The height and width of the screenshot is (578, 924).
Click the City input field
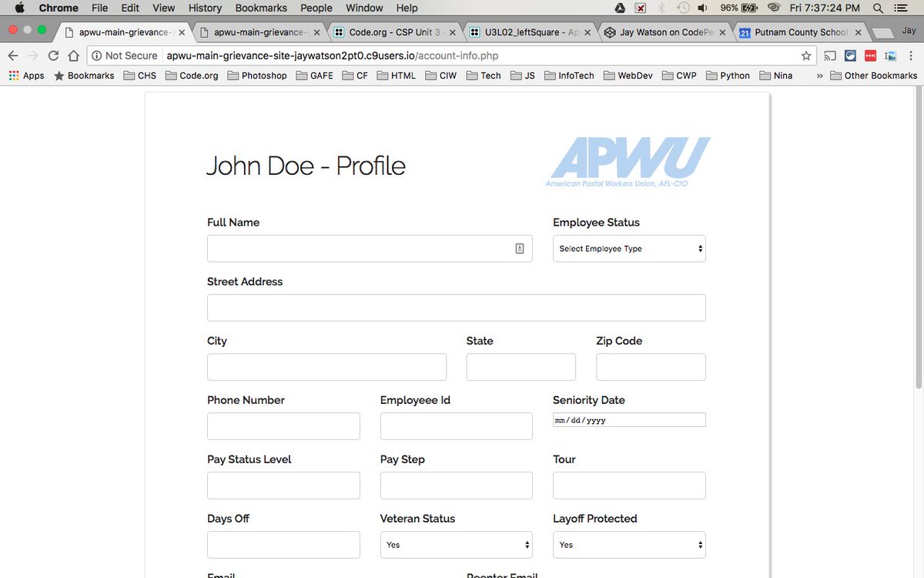coord(326,367)
